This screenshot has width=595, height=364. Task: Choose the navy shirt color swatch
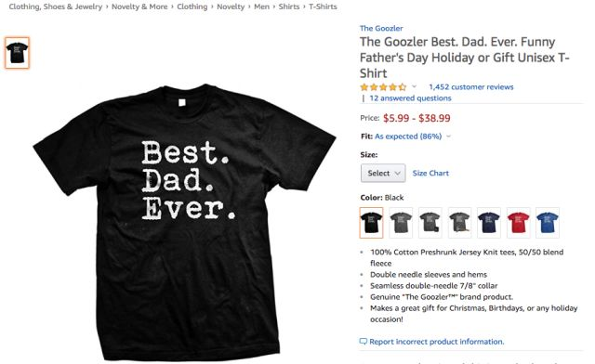tap(489, 223)
